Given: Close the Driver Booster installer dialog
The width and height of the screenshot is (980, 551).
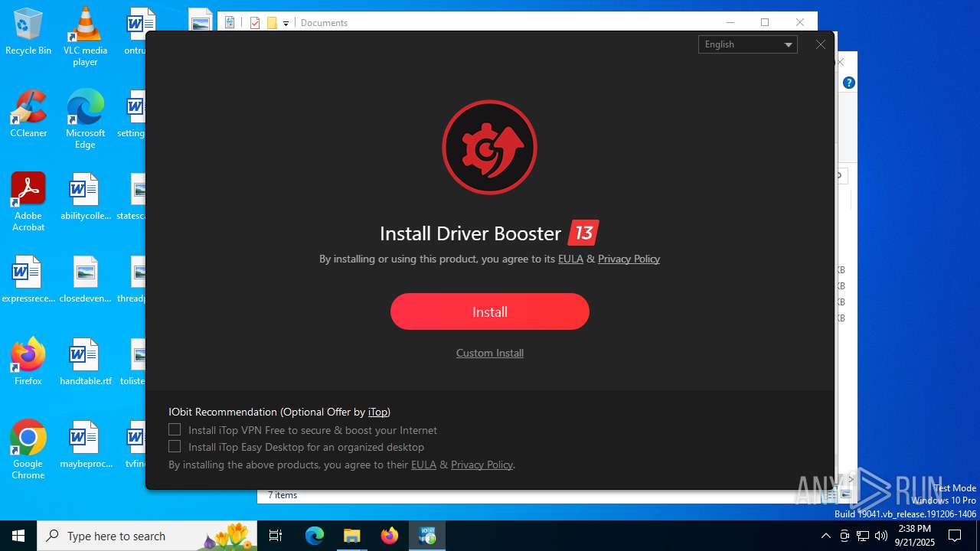Looking at the screenshot, I should pyautogui.click(x=821, y=44).
